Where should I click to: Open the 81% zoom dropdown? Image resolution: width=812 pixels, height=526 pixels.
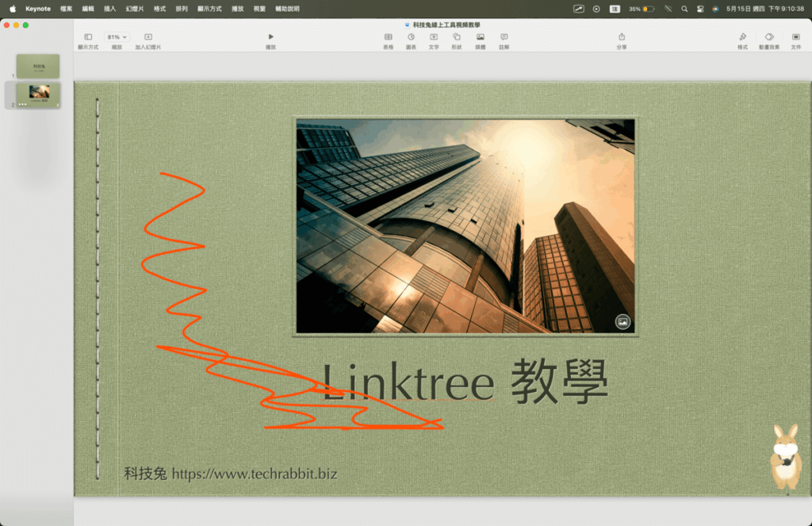coord(117,37)
